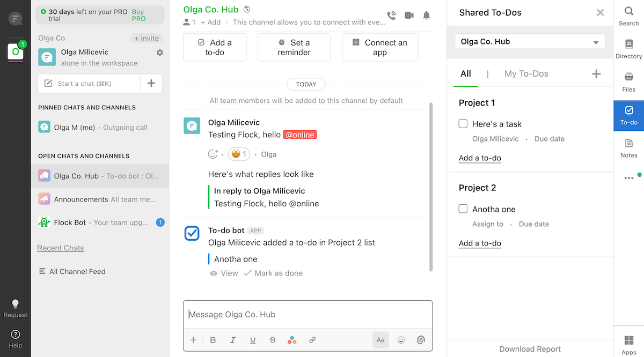Insert a link via chain icon
The width and height of the screenshot is (644, 357).
312,340
